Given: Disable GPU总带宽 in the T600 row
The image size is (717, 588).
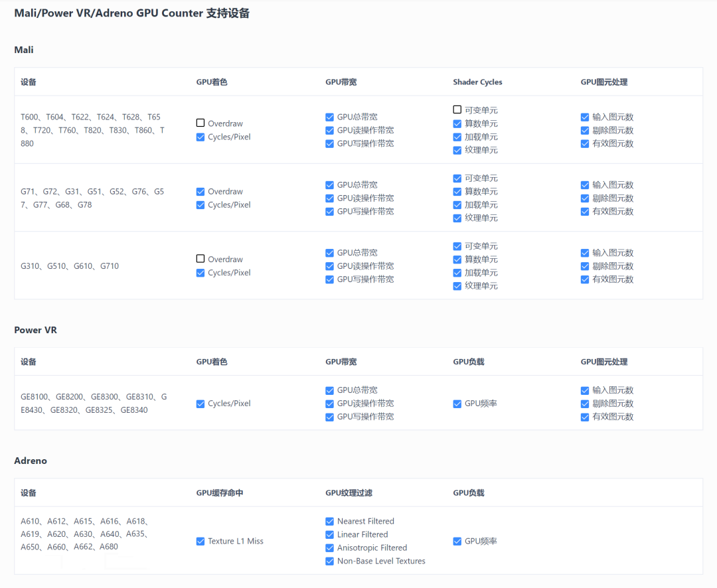Looking at the screenshot, I should pyautogui.click(x=329, y=116).
